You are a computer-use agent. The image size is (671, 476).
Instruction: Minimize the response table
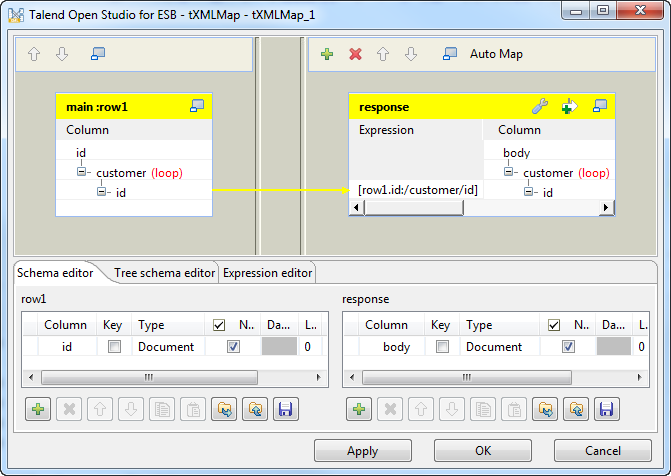click(x=600, y=106)
